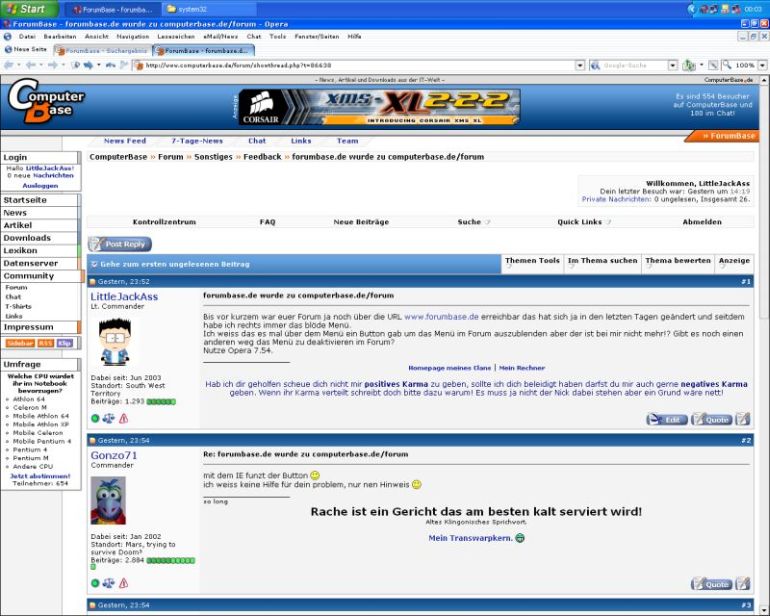The height and width of the screenshot is (616, 770).
Task: Click system tray clock 00:03
Action: pyautogui.click(x=753, y=9)
